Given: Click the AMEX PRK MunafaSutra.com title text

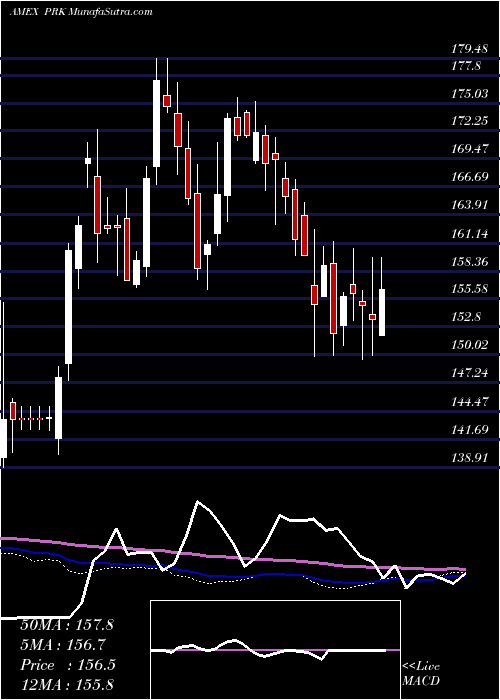Looking at the screenshot, I should click(81, 12).
